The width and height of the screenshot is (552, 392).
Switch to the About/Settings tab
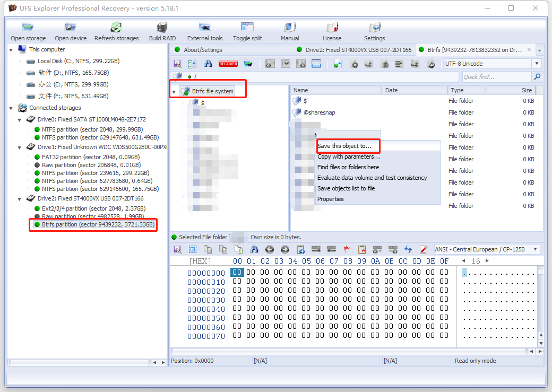tap(203, 50)
